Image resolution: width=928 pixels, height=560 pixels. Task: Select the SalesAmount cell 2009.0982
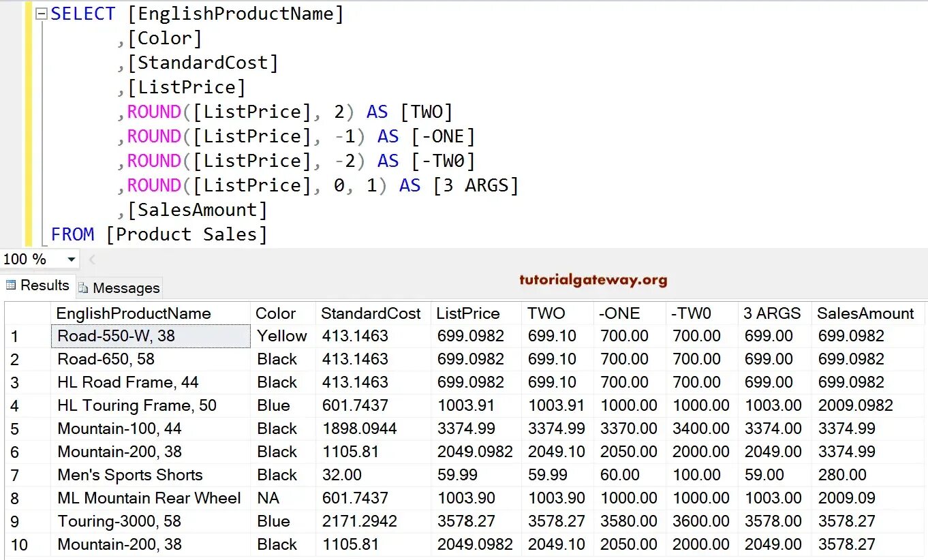(x=869, y=406)
